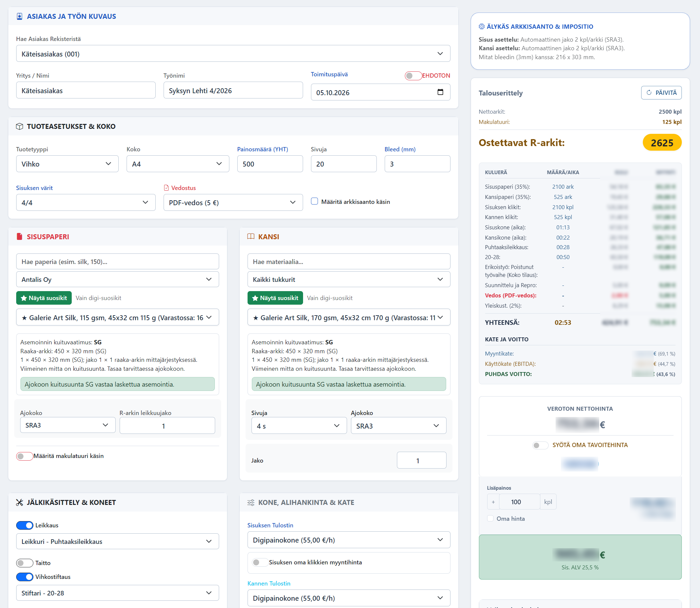Click the open-book icon by Kansi
This screenshot has height=608, width=700.
[x=251, y=237]
